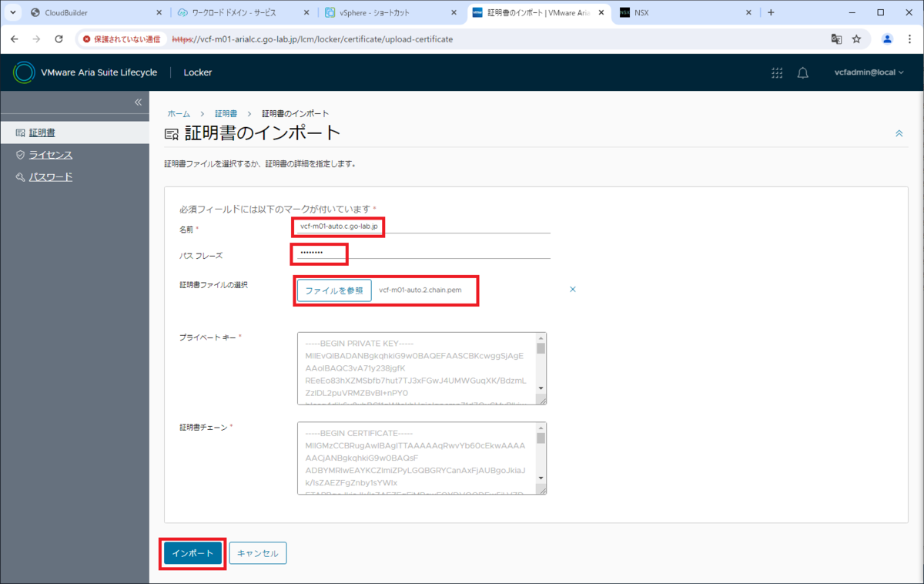This screenshot has height=584, width=924.
Task: Go to 証明書 breadcrumb link
Action: [x=226, y=113]
